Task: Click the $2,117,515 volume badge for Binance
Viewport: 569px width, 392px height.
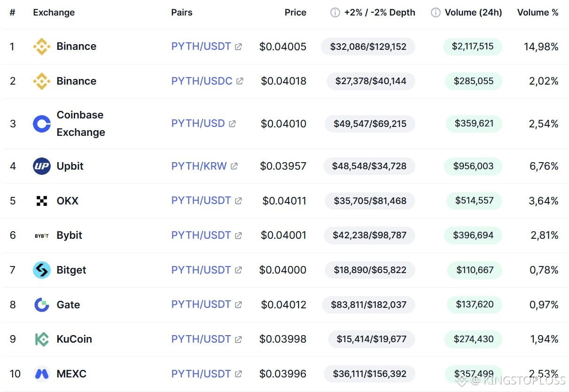Action: click(473, 46)
